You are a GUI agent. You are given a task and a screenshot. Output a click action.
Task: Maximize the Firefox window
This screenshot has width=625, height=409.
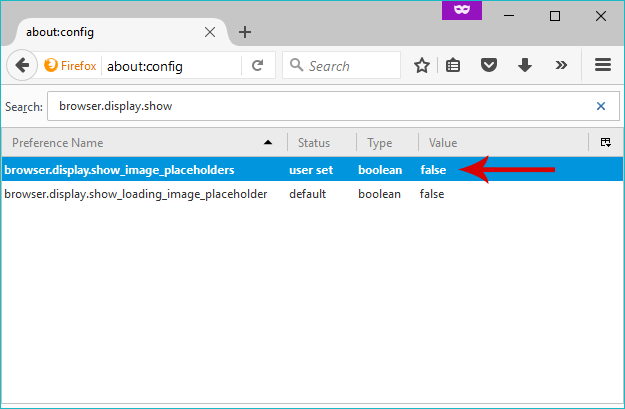[x=554, y=16]
